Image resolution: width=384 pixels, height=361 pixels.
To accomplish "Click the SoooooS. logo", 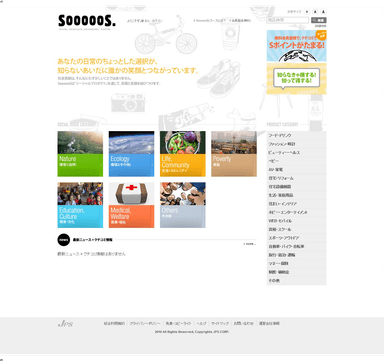I will point(87,21).
